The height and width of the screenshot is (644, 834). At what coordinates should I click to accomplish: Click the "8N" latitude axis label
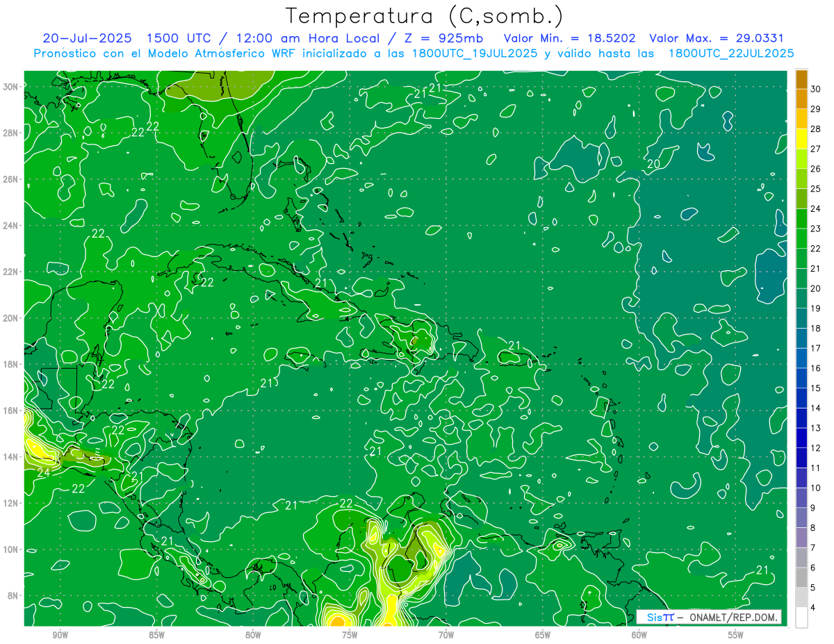(x=13, y=595)
